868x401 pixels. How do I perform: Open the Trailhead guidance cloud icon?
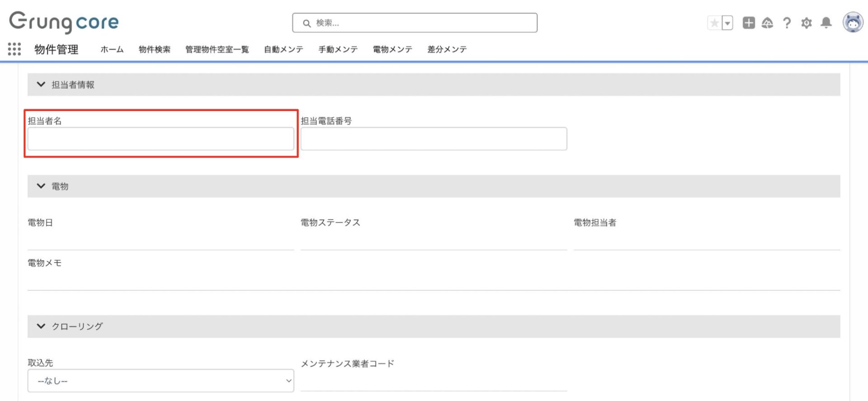click(767, 23)
